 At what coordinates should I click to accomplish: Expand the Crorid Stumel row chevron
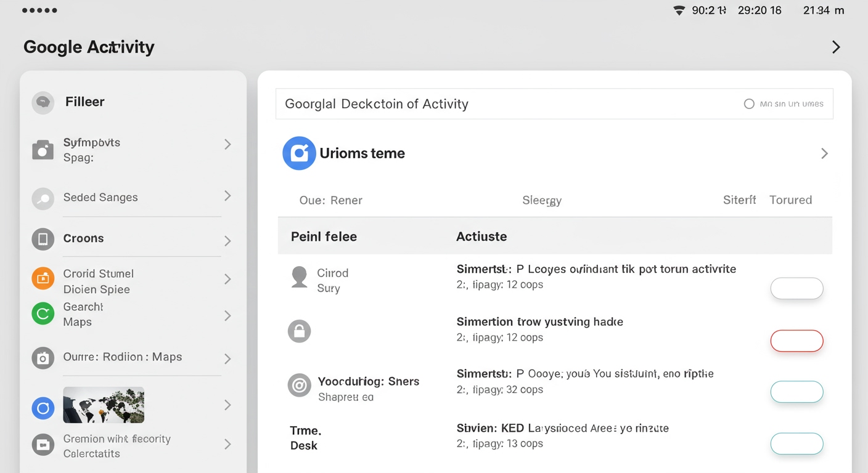click(227, 279)
